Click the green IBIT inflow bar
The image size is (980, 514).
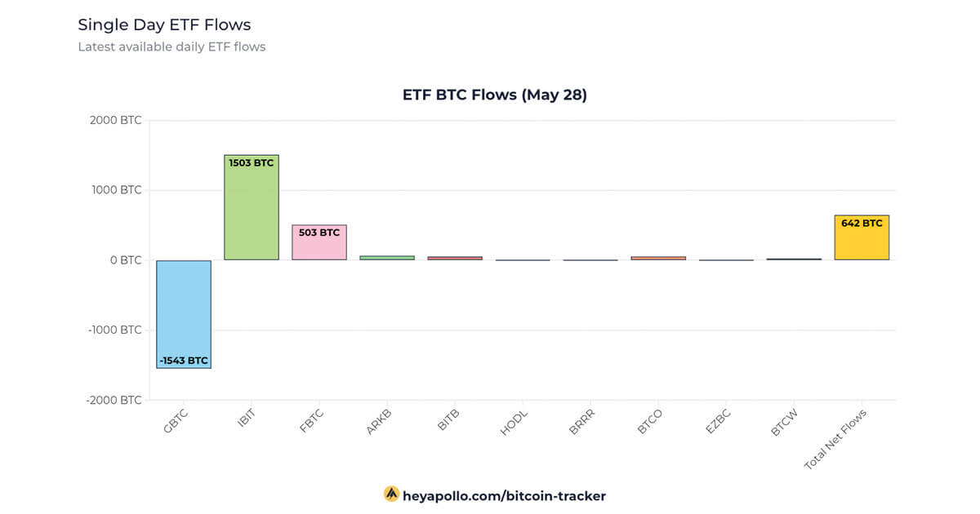pyautogui.click(x=252, y=208)
